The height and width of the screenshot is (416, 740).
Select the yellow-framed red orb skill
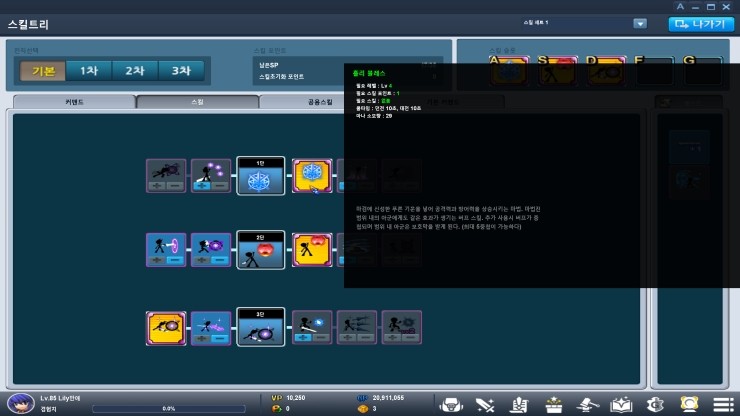(312, 249)
